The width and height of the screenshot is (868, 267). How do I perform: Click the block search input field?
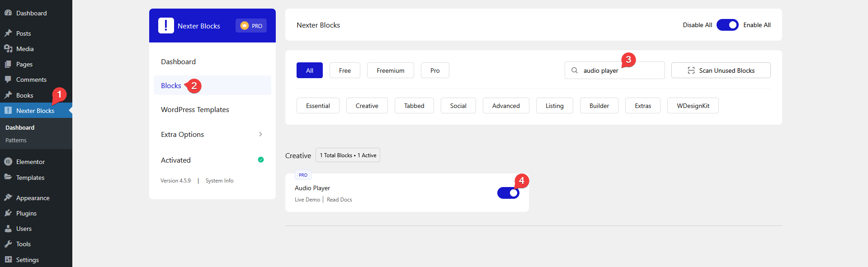pyautogui.click(x=615, y=70)
